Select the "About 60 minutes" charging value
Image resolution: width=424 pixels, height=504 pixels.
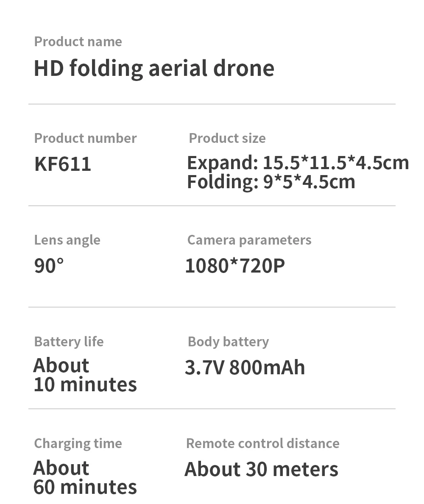pos(85,477)
